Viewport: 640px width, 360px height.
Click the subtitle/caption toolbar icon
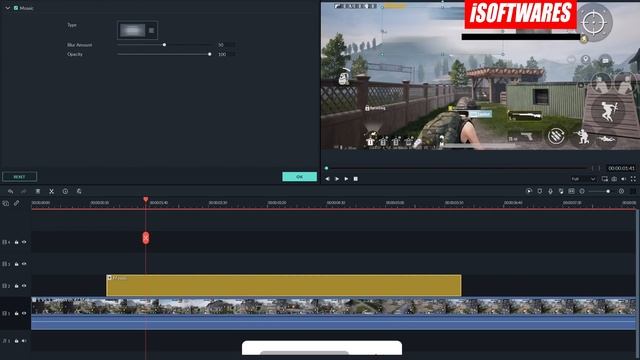click(571, 191)
